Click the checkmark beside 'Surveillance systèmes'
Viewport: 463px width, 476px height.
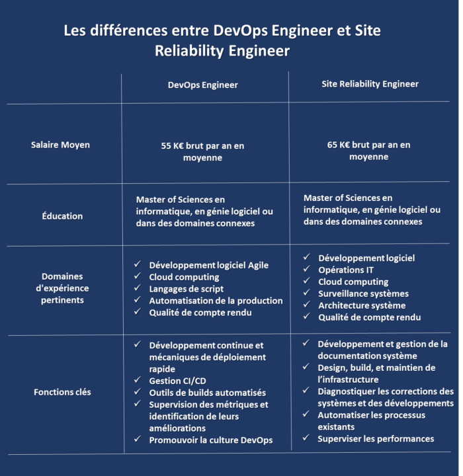[306, 292]
